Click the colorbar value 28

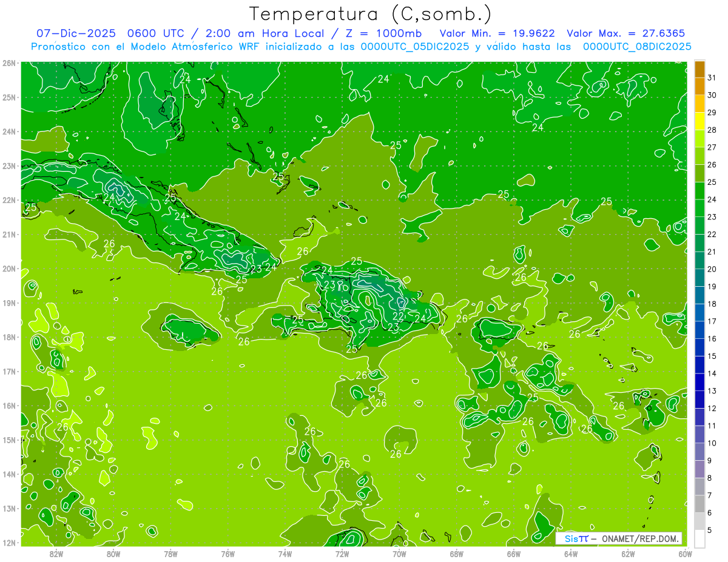point(712,130)
